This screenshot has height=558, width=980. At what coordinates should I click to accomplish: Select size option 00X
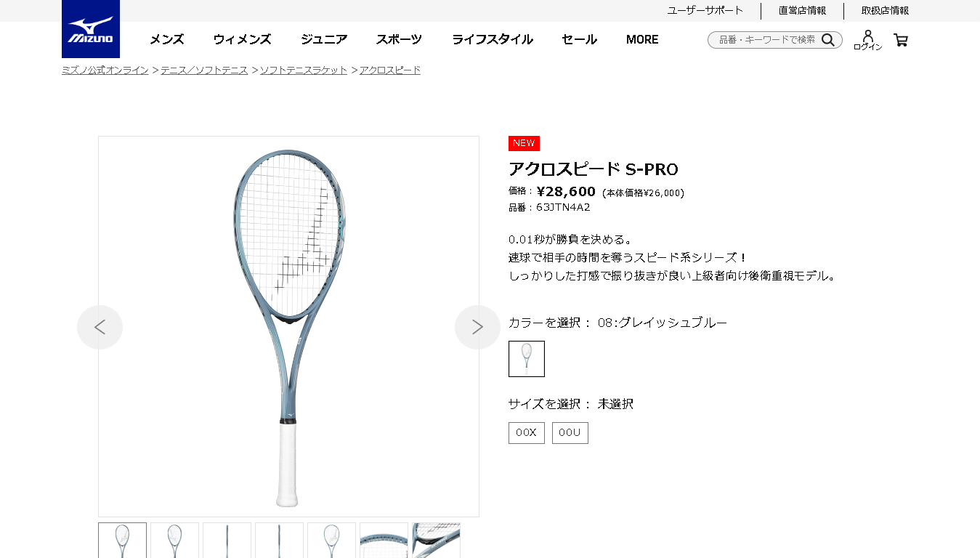pos(527,433)
